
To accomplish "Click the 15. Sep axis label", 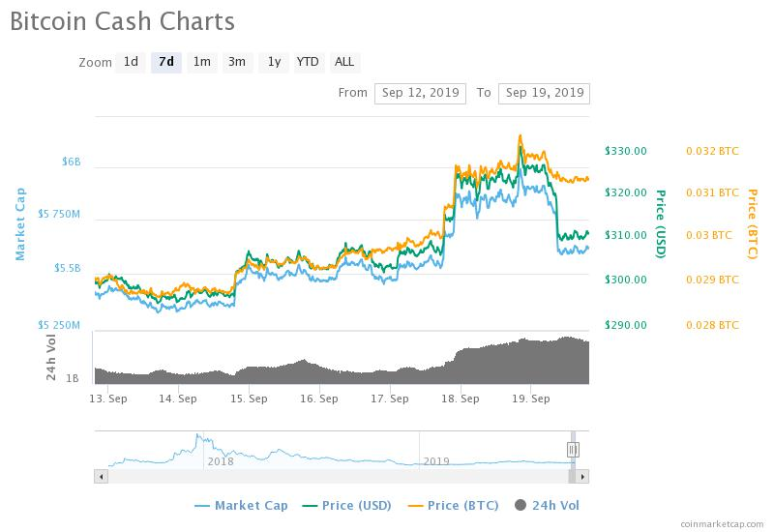I will [249, 399].
